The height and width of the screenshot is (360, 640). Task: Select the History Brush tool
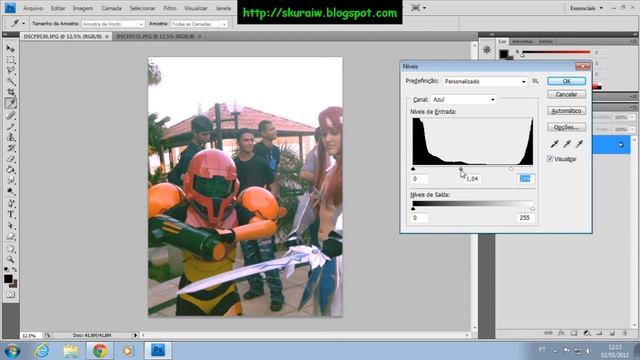pyautogui.click(x=11, y=148)
